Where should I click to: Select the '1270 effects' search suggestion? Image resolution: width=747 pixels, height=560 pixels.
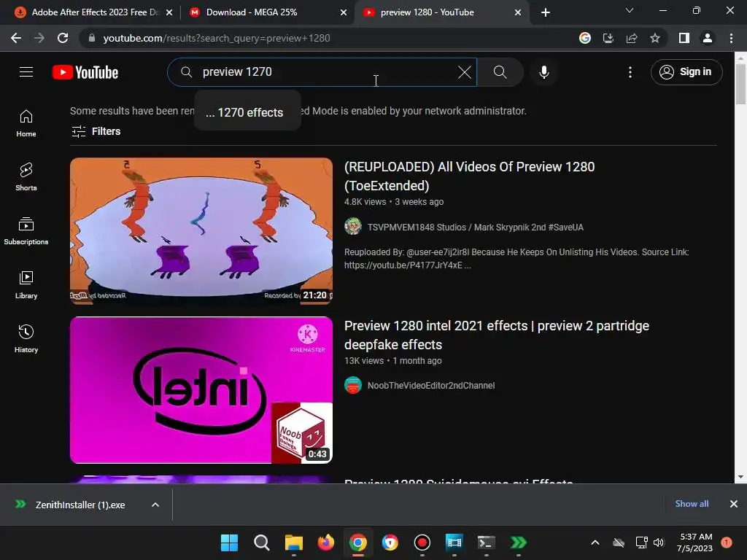coord(248,112)
